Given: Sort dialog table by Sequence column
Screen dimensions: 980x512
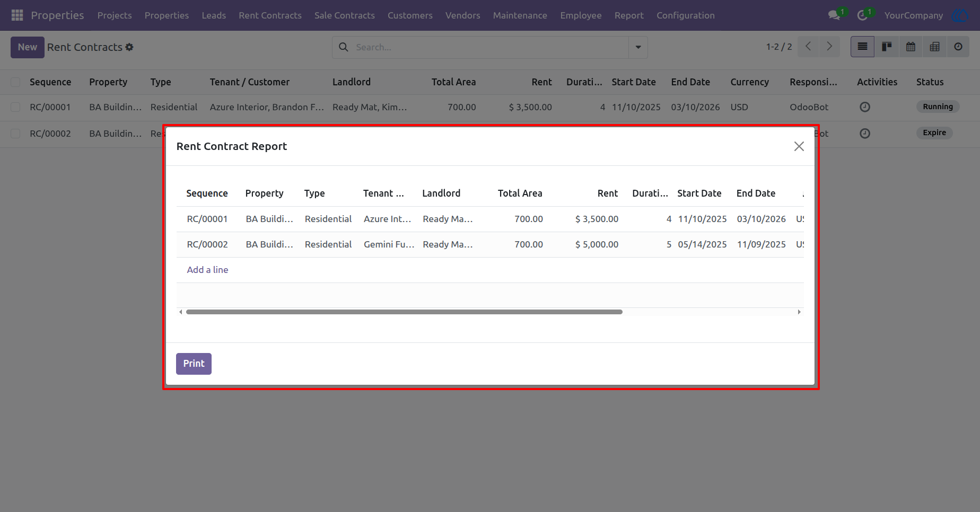Looking at the screenshot, I should coord(207,193).
